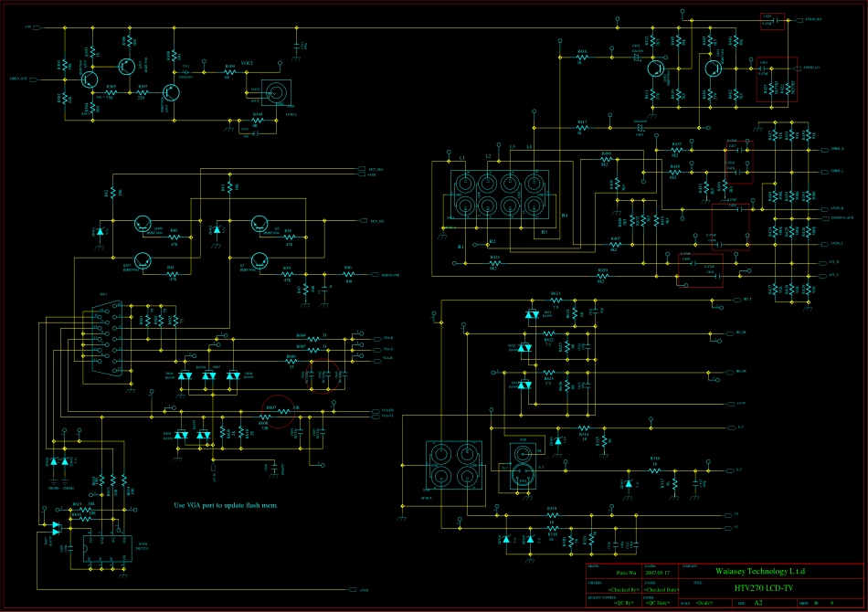Click the Walasey Technology L.t.d company field

coord(758,571)
